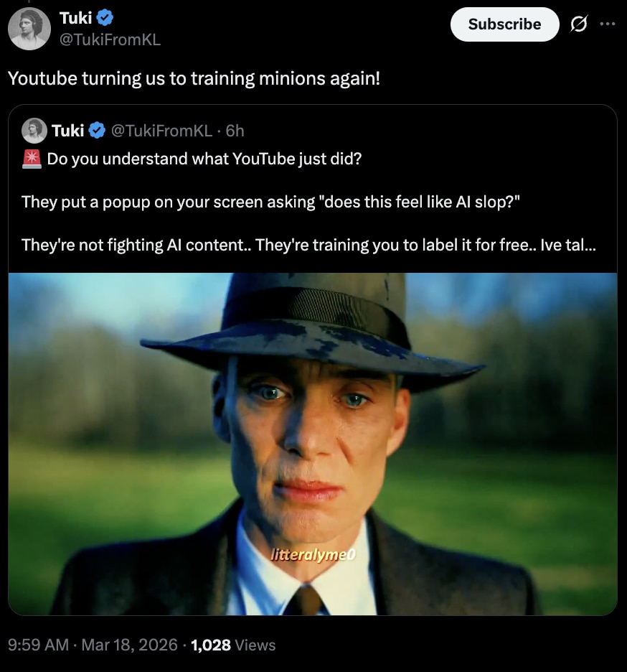Image resolution: width=627 pixels, height=672 pixels.
Task: Subscribe to Tuki's account
Action: pyautogui.click(x=504, y=24)
